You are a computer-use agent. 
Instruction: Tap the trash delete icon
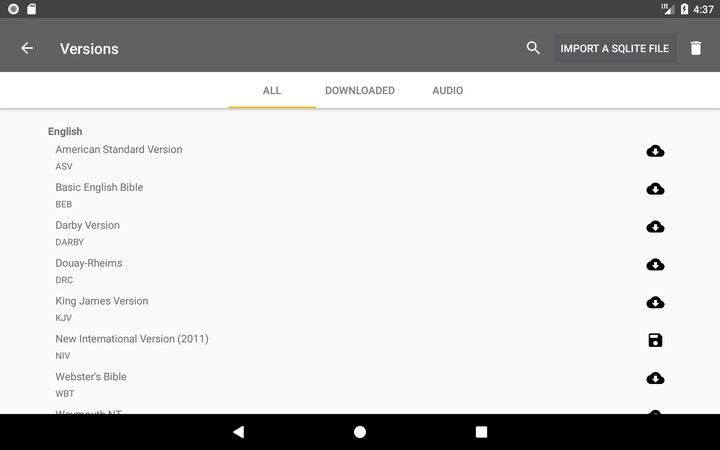click(x=696, y=48)
